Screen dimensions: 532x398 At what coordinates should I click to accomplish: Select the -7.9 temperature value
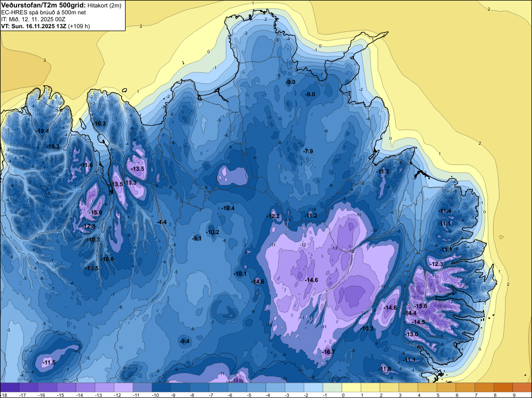[x=308, y=151]
